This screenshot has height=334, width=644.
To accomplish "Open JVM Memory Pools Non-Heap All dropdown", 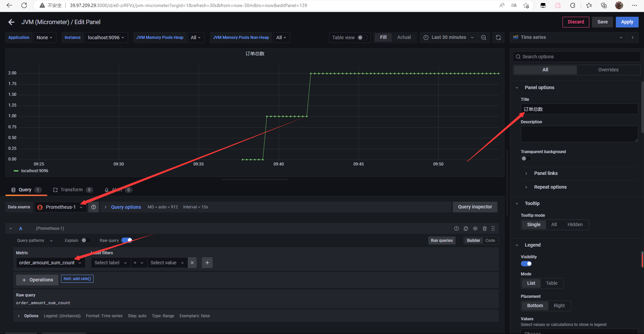I will [281, 38].
